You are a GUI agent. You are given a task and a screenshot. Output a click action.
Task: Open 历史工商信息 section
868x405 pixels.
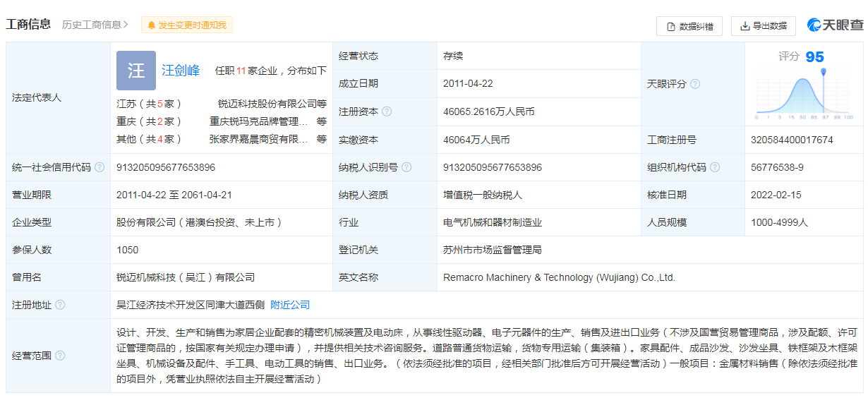tap(95, 25)
